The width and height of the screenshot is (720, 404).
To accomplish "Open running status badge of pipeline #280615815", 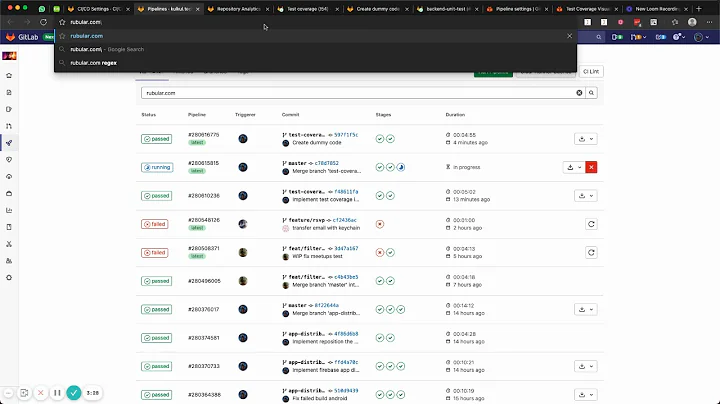I will pyautogui.click(x=157, y=167).
